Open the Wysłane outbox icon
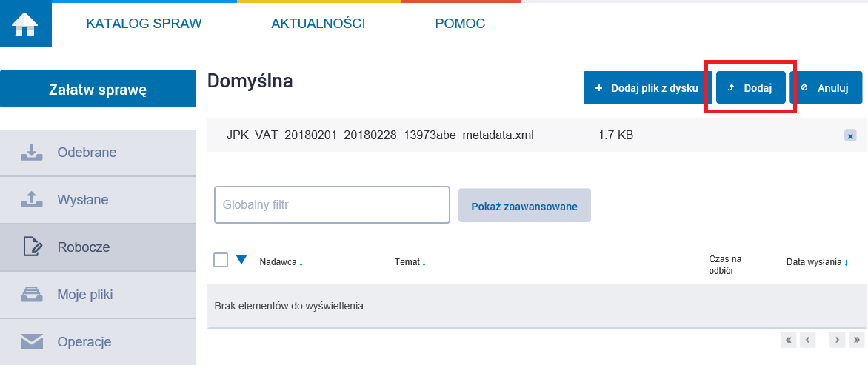The image size is (868, 365). (32, 200)
